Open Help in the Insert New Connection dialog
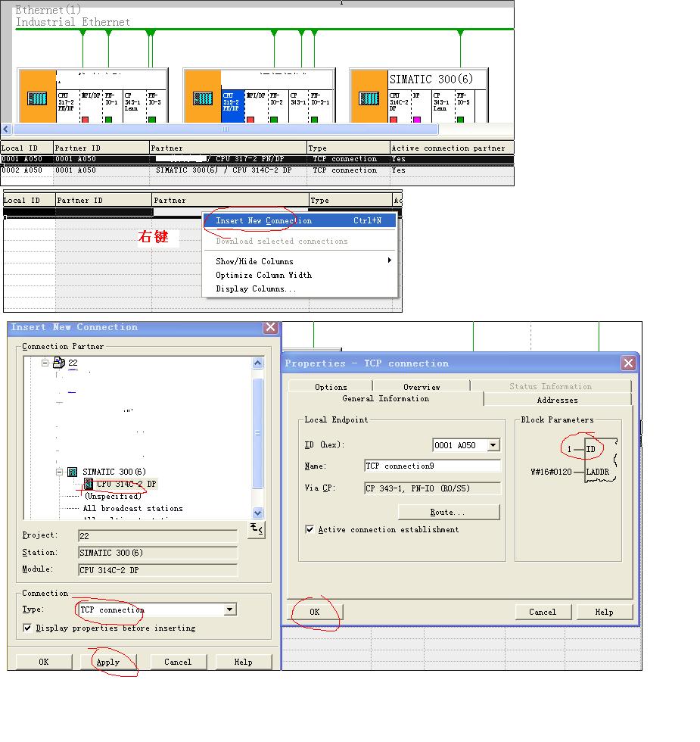This screenshot has width=700, height=742. coord(244,662)
